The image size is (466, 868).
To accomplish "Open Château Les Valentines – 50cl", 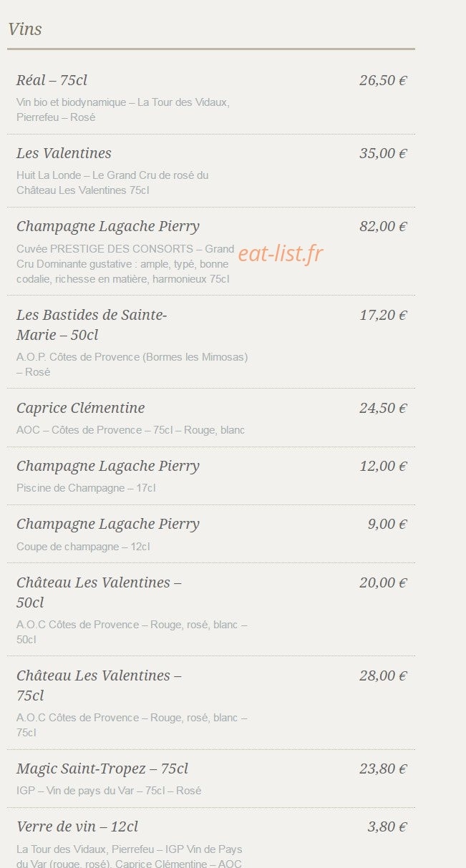I will pyautogui.click(x=99, y=593).
